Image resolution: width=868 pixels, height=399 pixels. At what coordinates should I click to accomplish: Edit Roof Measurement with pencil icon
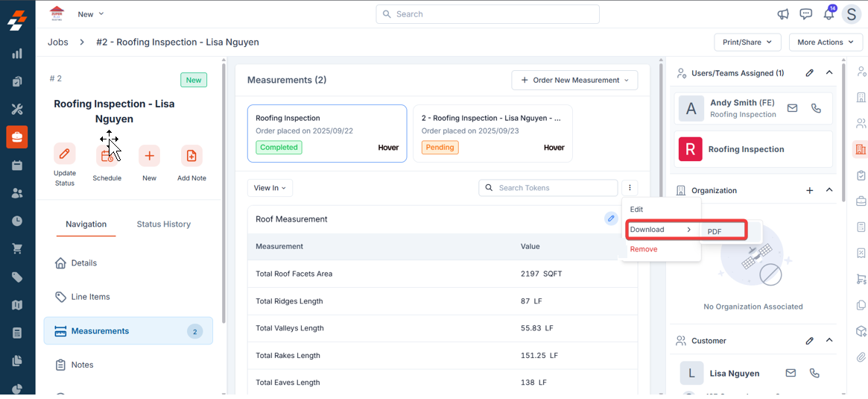tap(611, 219)
